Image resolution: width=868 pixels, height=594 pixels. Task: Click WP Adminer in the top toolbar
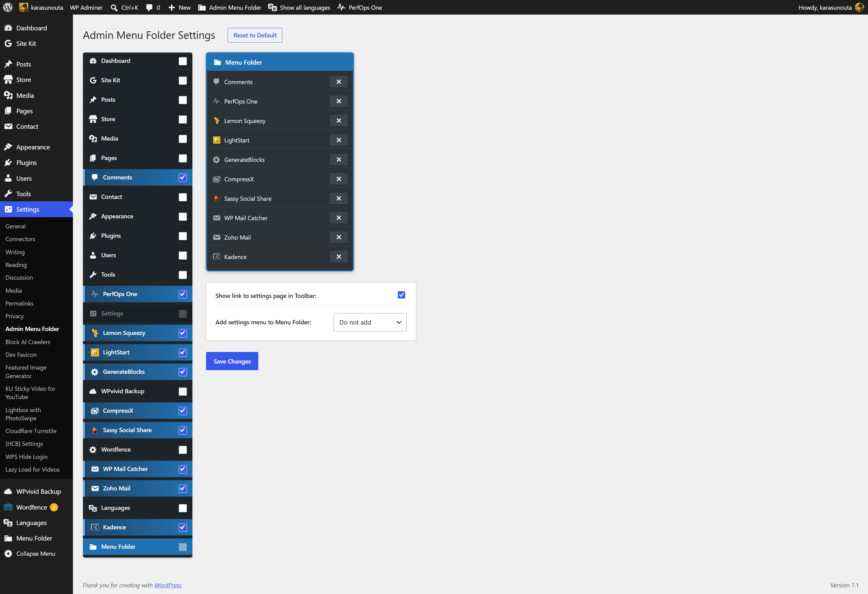tap(86, 8)
